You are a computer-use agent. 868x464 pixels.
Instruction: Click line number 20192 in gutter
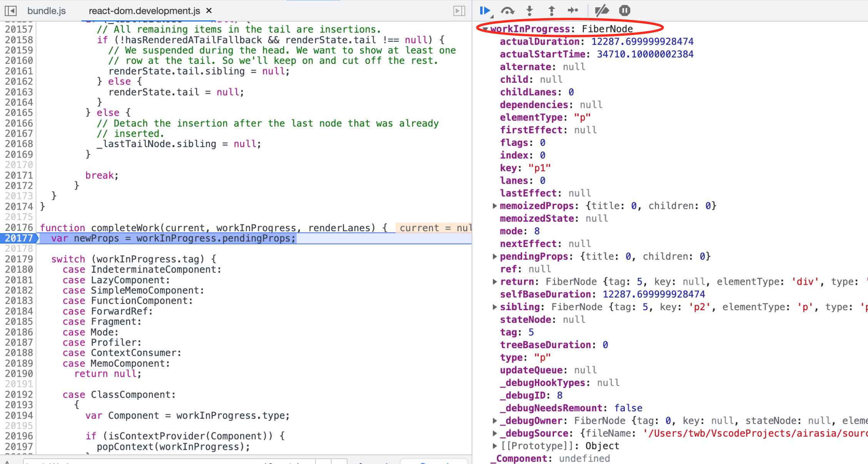[x=18, y=394]
